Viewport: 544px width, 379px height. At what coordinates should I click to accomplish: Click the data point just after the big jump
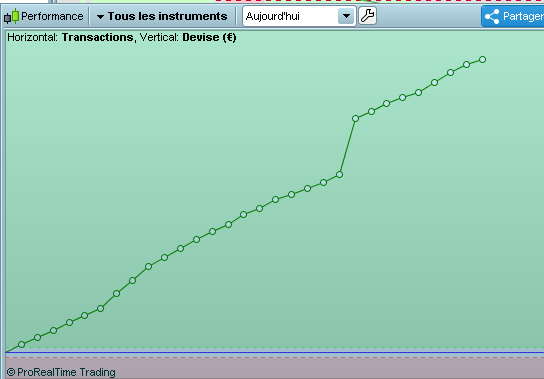coord(355,119)
